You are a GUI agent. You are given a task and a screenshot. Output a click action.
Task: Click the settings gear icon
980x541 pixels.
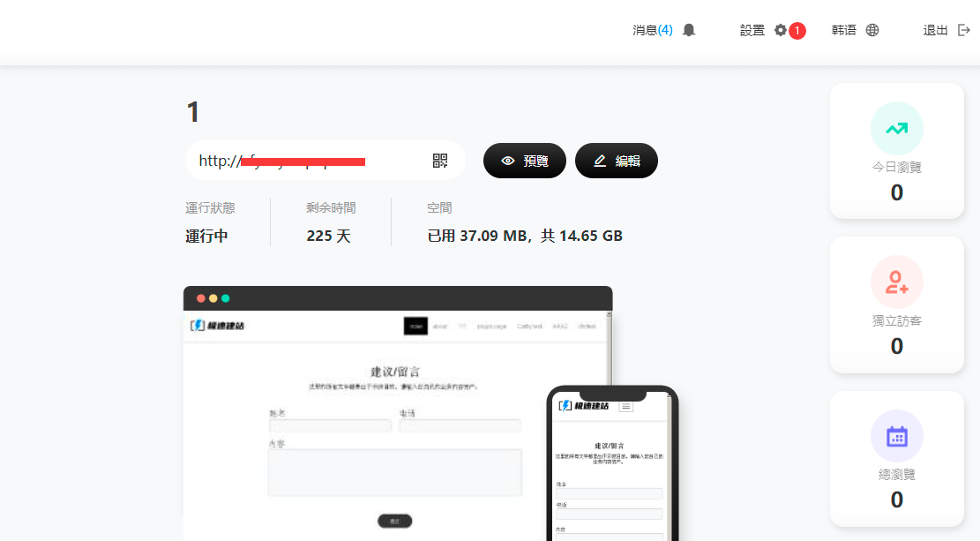780,30
